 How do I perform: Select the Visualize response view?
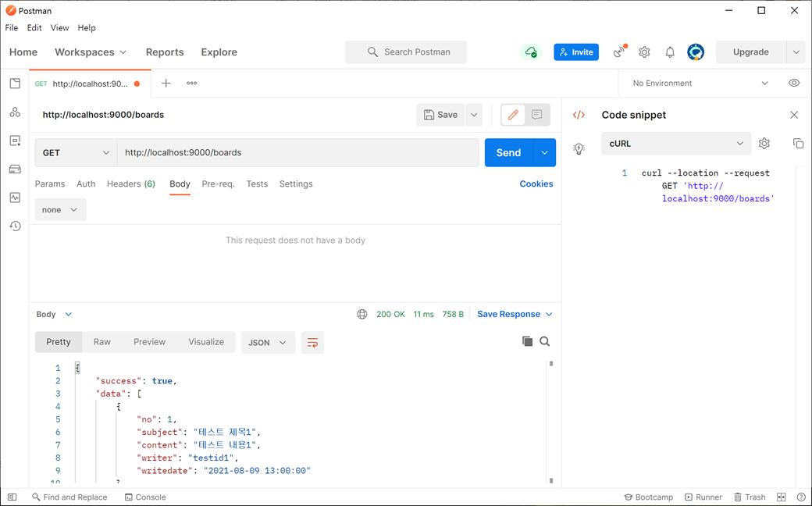[206, 342]
